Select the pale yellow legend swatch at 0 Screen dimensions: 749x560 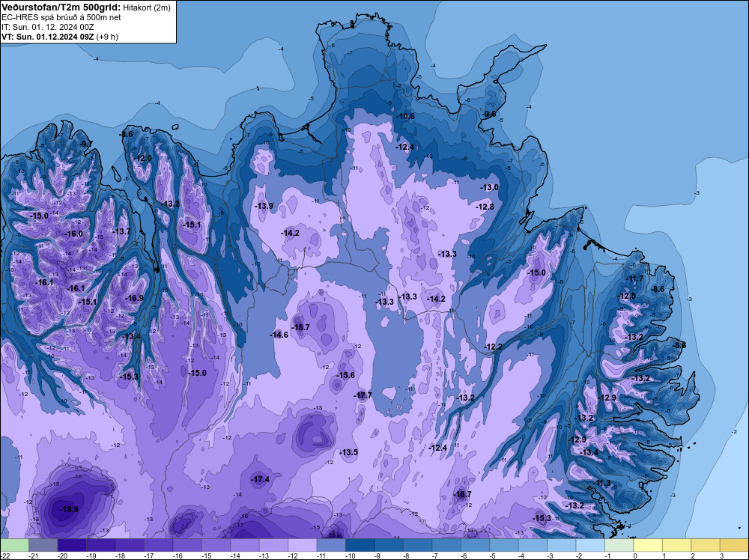[x=648, y=545]
